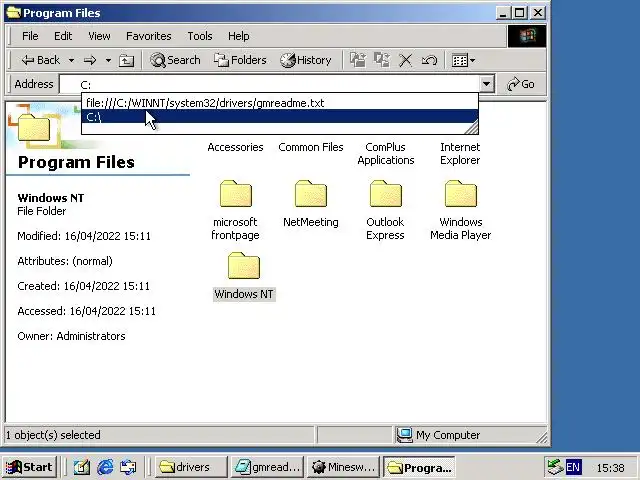The width and height of the screenshot is (640, 480).
Task: Maximize the Program Files window
Action: (520, 13)
